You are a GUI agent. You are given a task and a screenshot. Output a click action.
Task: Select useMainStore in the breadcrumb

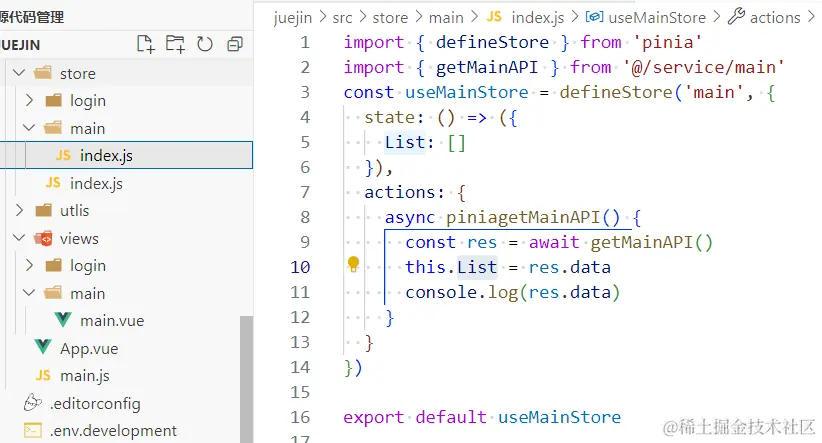coord(657,18)
